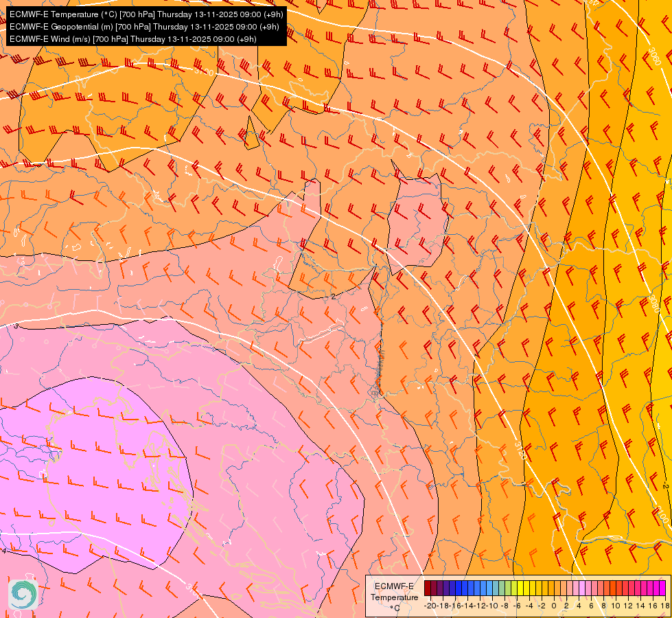Click the '-8' label on the legend scale
The height and width of the screenshot is (618, 672).
[x=505, y=606]
